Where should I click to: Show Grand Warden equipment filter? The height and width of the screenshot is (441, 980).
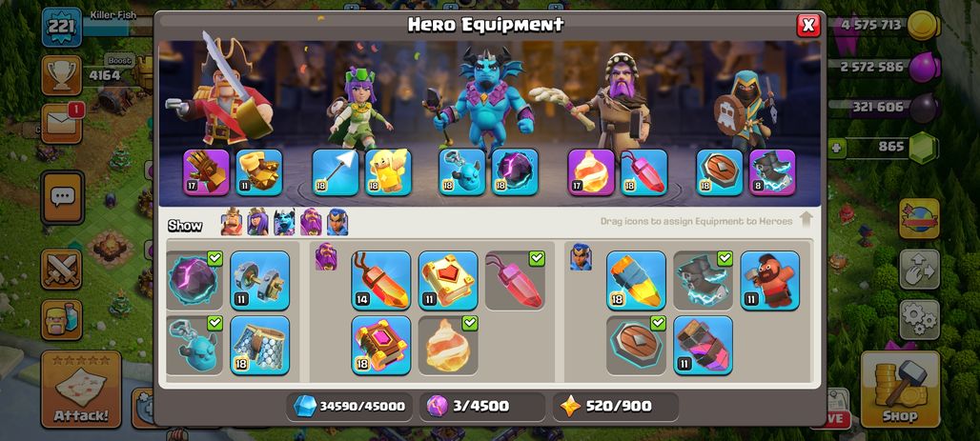click(311, 222)
